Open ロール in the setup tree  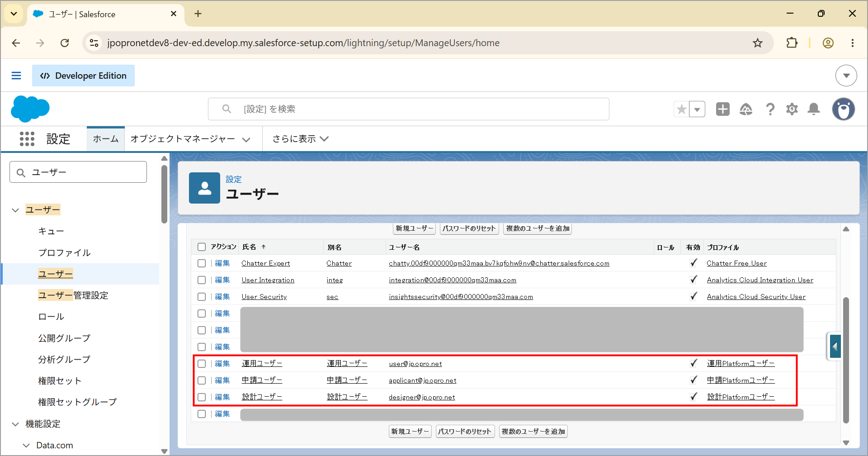(x=51, y=317)
